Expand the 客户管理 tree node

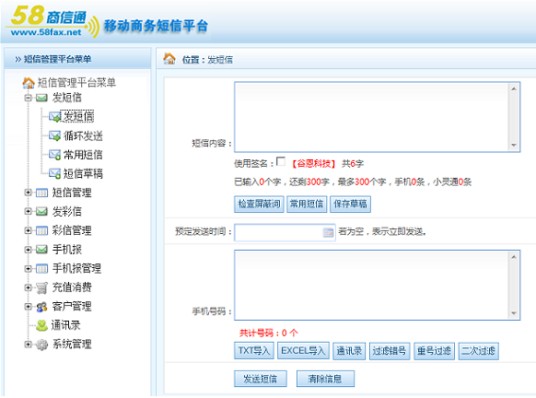(x=28, y=306)
